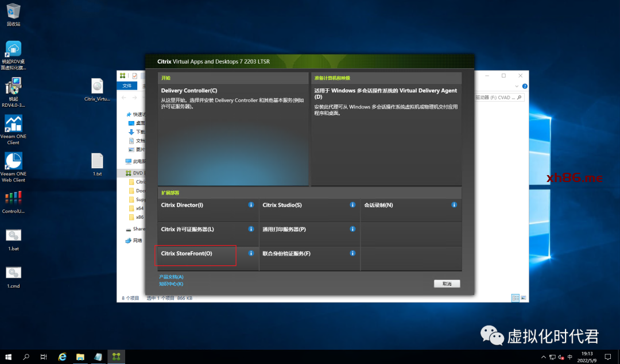Open info for Citrix Director

click(251, 204)
